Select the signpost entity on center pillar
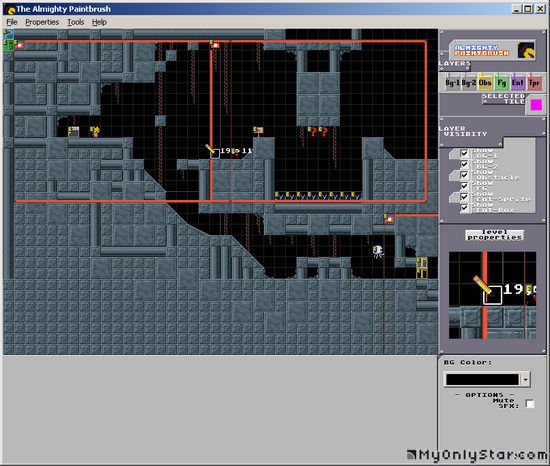550x466 pixels. coord(258,131)
